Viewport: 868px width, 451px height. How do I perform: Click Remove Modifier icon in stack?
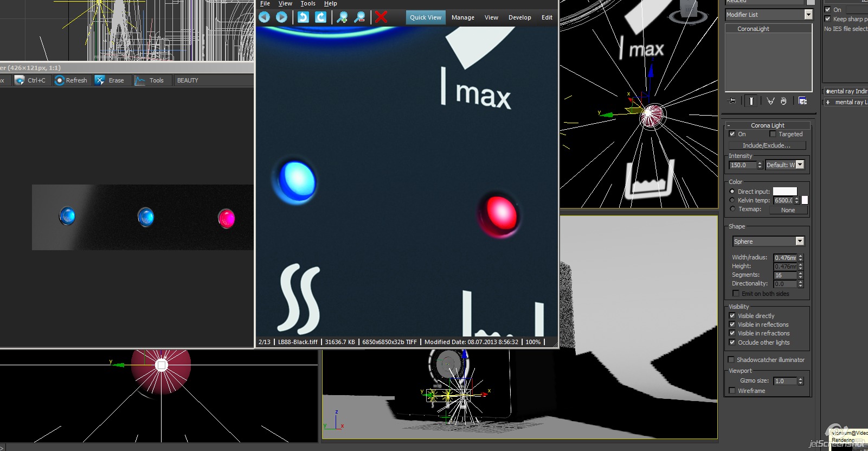(783, 101)
